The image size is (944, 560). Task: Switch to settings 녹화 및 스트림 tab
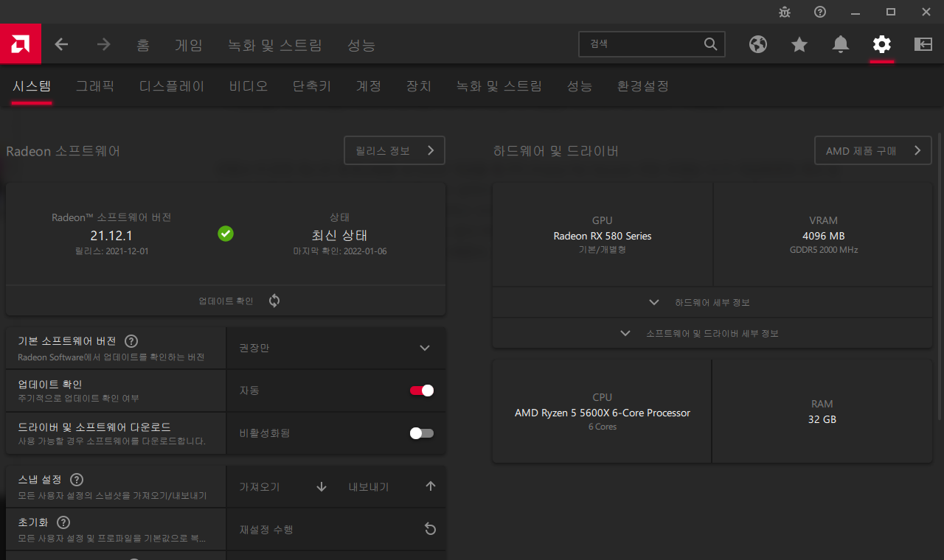point(499,86)
